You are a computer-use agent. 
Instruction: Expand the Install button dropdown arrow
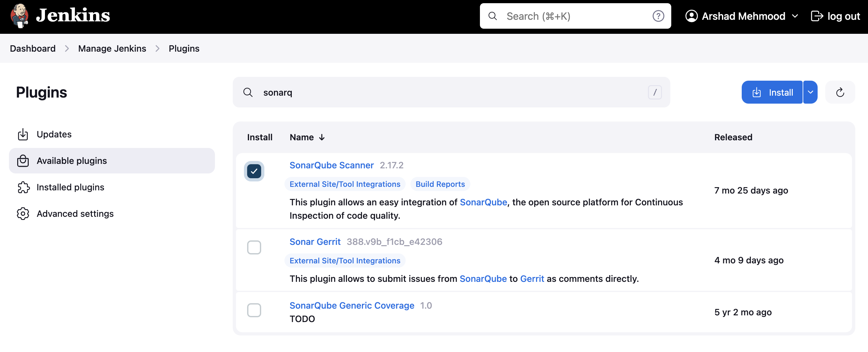tap(810, 92)
